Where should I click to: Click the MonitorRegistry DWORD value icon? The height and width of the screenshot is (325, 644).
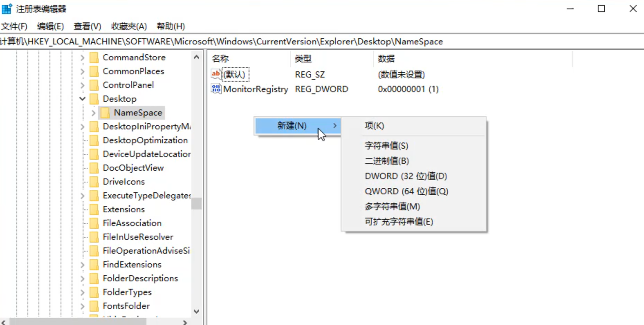pyautogui.click(x=216, y=89)
